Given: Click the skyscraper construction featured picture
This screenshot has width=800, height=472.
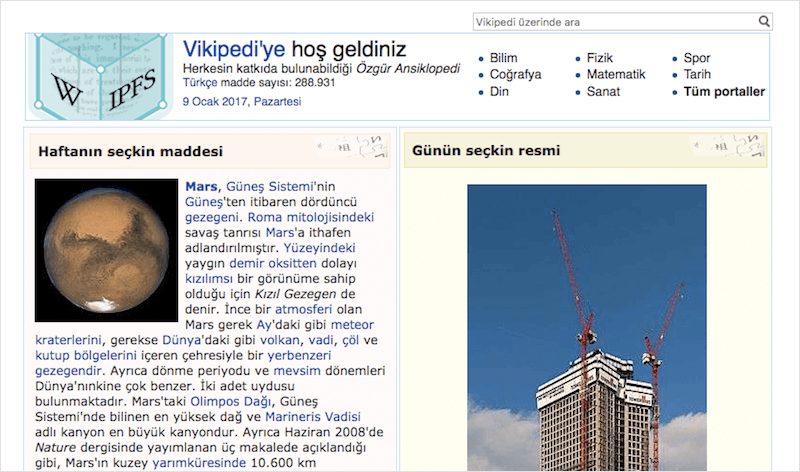Looking at the screenshot, I should 587,328.
